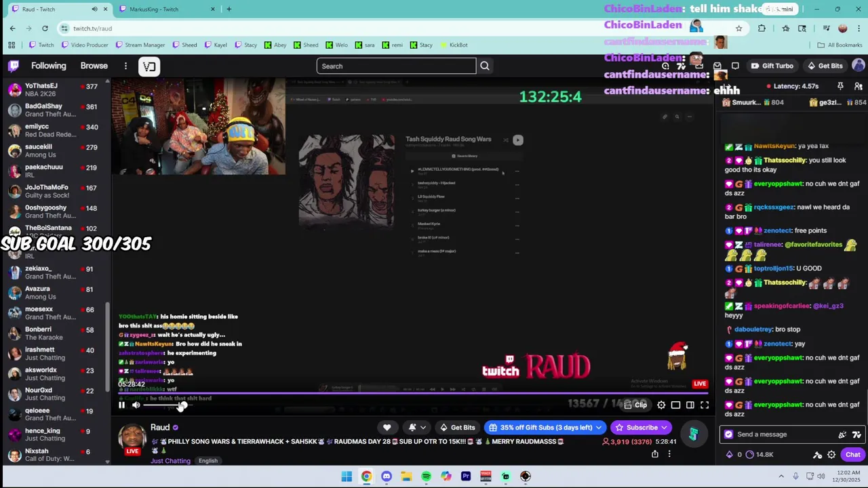Click the English language tag

click(x=208, y=461)
